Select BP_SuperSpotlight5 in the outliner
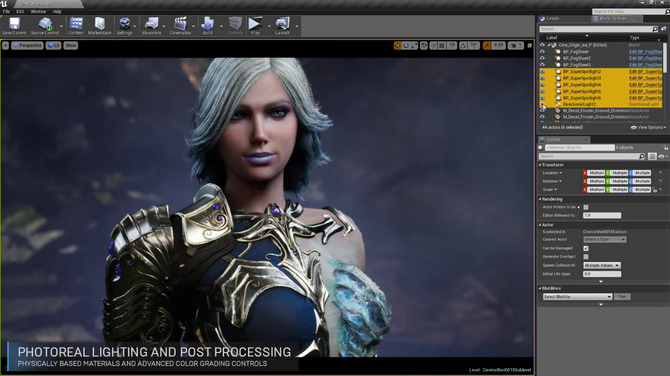670x376 pixels. pyautogui.click(x=582, y=91)
